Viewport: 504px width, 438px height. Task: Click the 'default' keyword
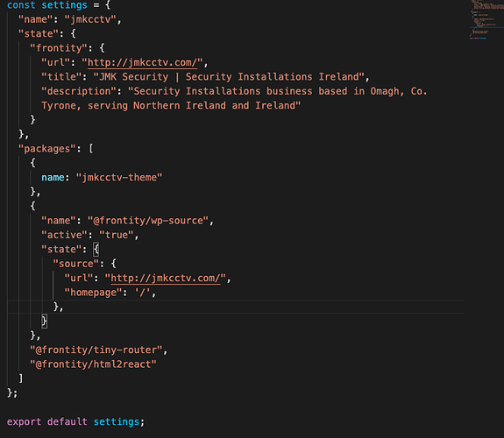[x=67, y=422]
